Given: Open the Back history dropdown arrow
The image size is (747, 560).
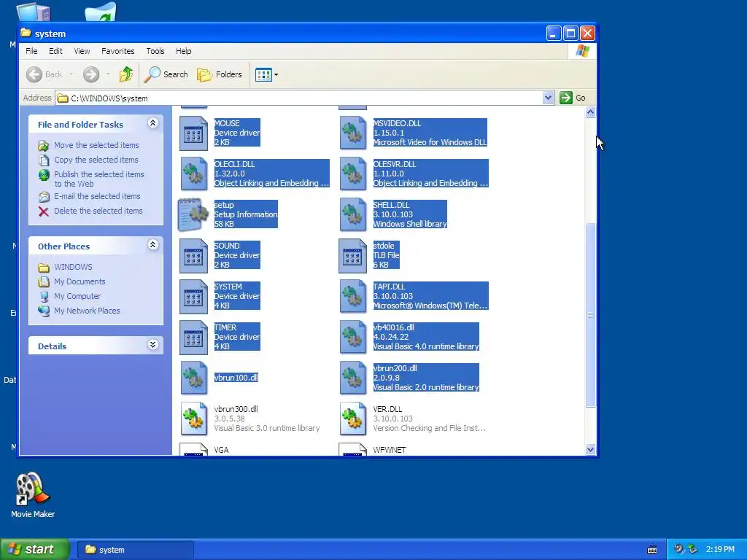Looking at the screenshot, I should pyautogui.click(x=71, y=74).
